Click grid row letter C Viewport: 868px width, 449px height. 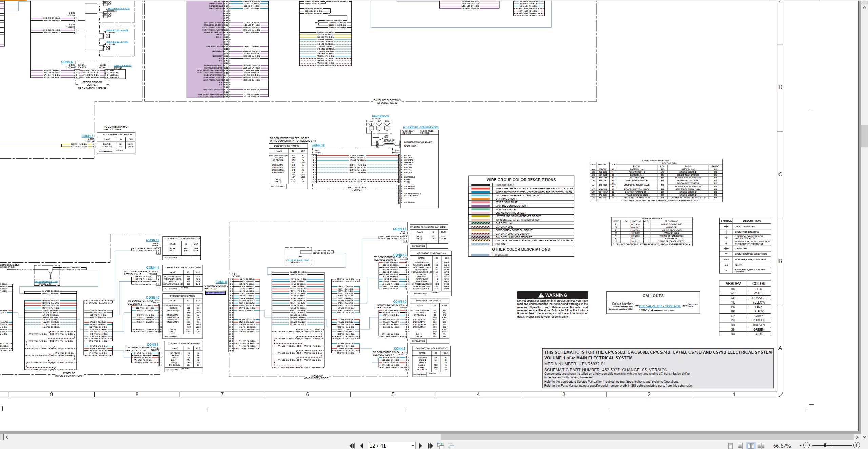pos(780,175)
